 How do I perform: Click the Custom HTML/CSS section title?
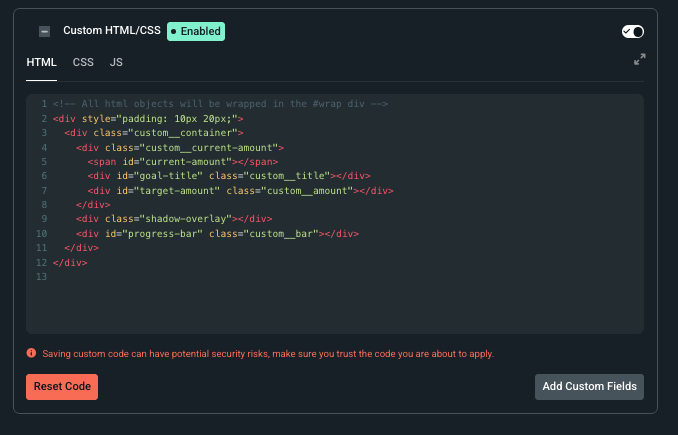tap(112, 30)
